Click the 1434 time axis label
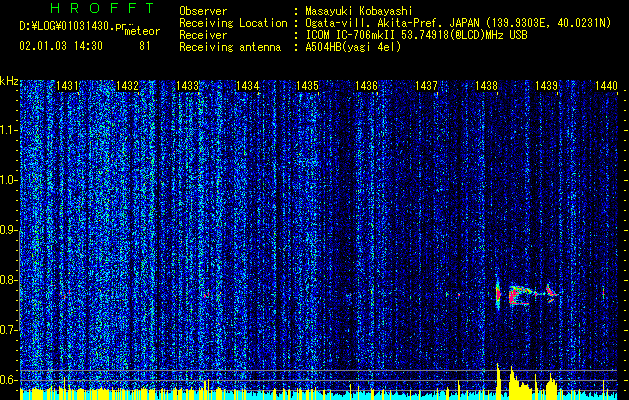Screen dimensions: 629x400 [247, 86]
